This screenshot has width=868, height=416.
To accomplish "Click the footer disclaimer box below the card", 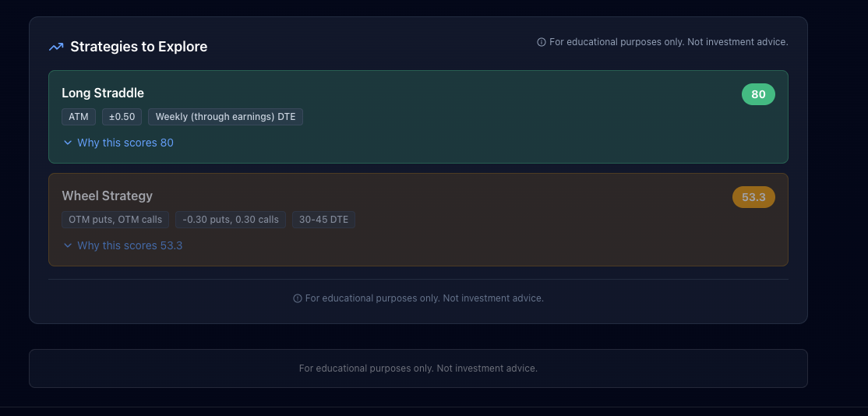I will (418, 368).
